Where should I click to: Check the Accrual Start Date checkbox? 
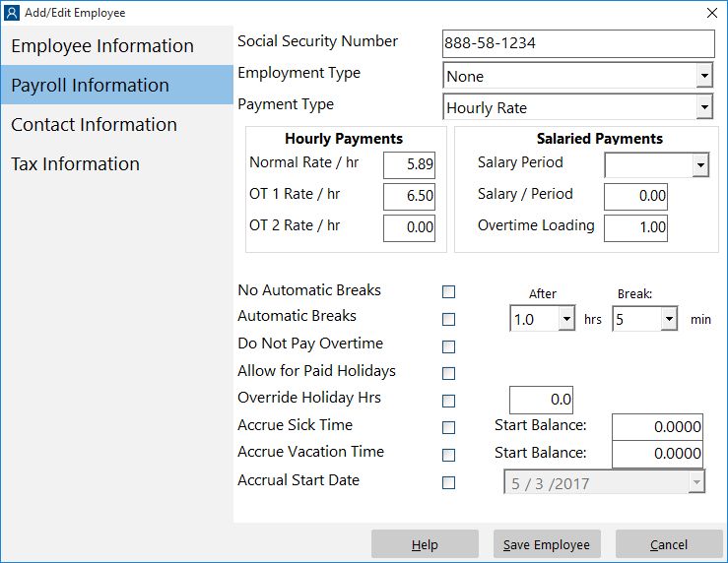tap(448, 482)
